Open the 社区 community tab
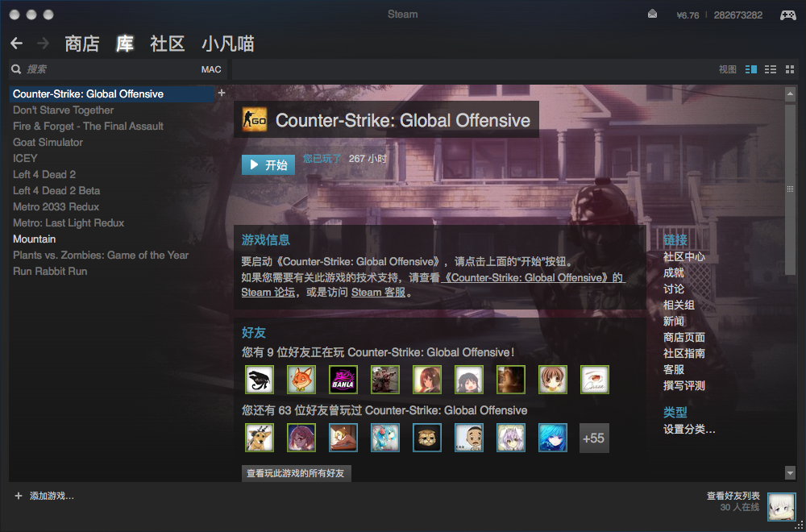806x532 pixels. point(168,44)
